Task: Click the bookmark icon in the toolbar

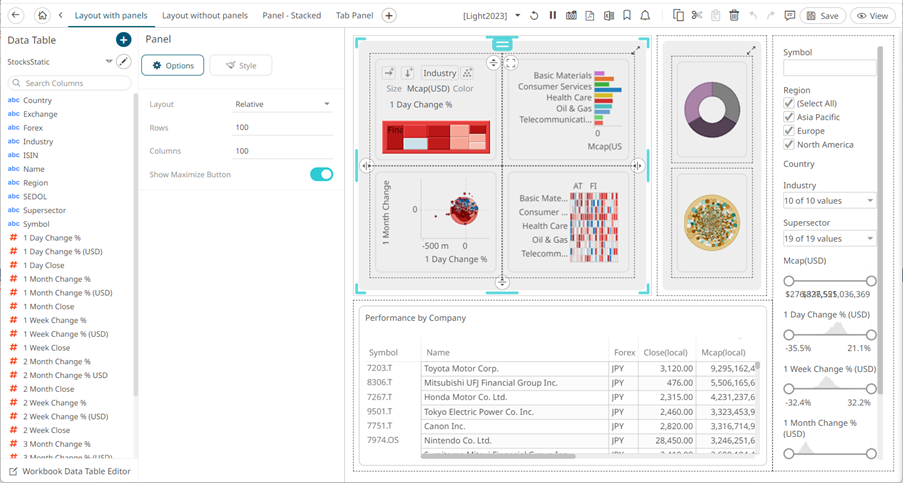Action: tap(626, 16)
